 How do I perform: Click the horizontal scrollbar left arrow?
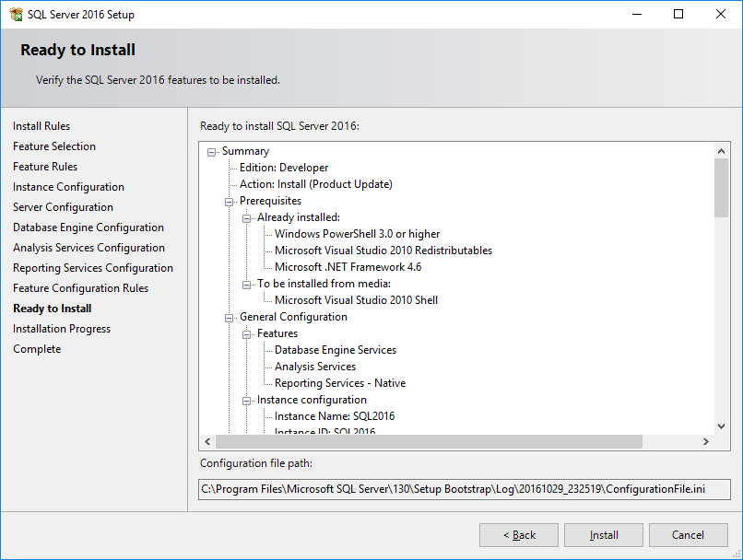tap(207, 442)
